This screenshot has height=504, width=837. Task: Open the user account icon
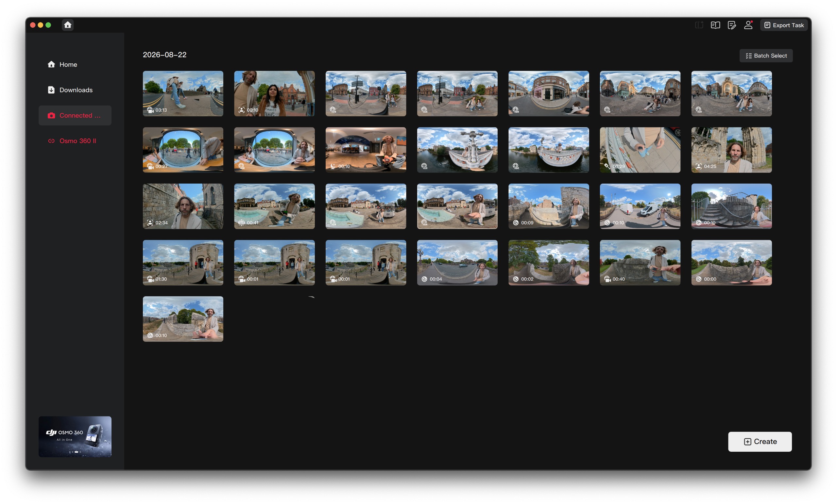pos(748,25)
